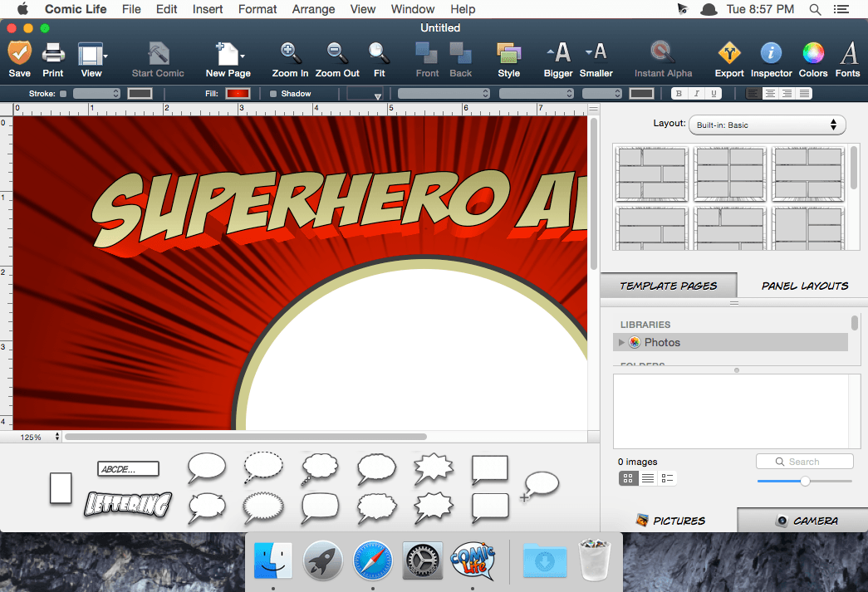
Task: Select the LETTERING element tool
Action: [x=128, y=503]
